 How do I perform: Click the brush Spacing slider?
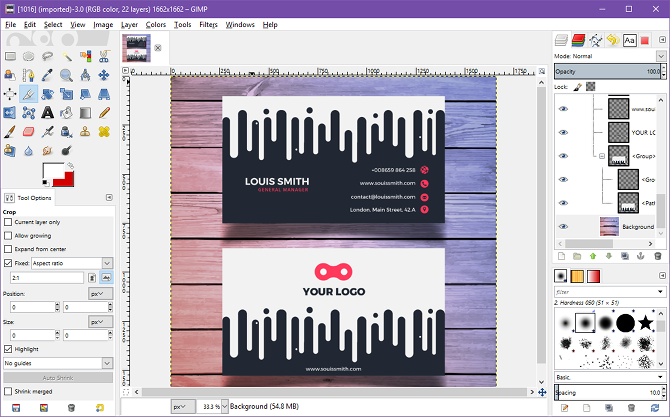click(x=608, y=392)
